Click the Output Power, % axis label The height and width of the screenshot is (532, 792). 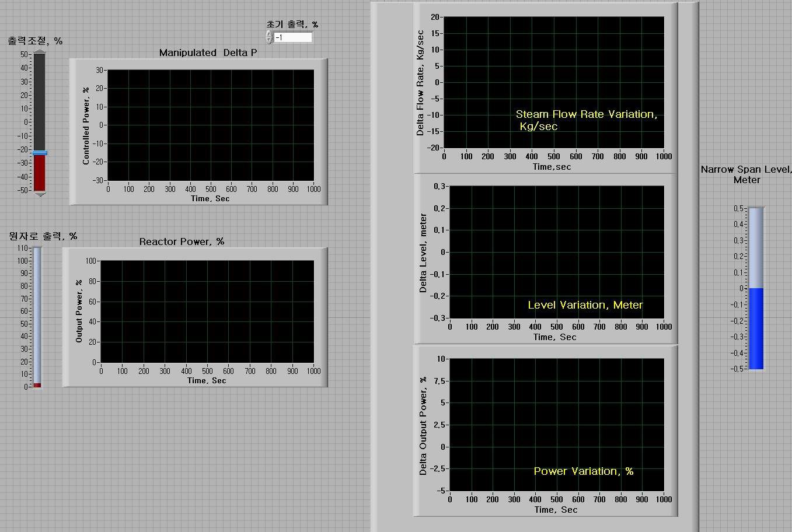(79, 311)
